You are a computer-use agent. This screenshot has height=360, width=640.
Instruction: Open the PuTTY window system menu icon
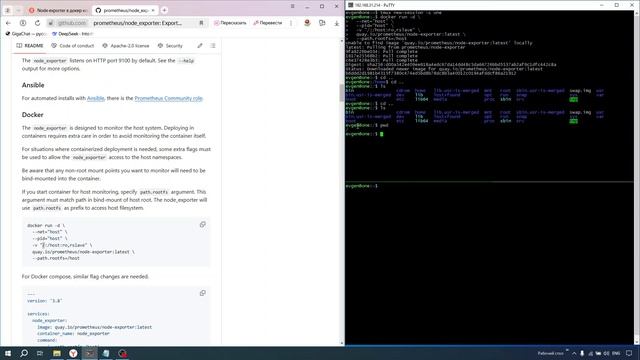[x=350, y=5]
